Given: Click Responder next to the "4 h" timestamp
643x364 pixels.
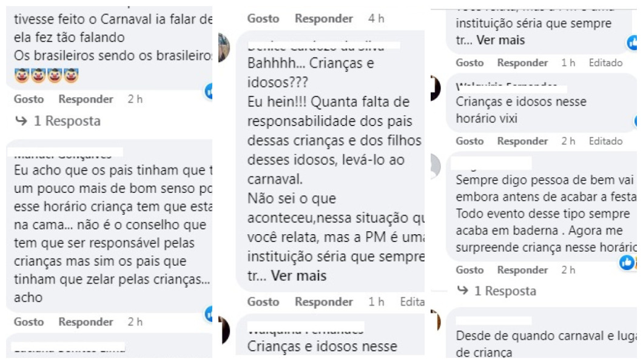Looking at the screenshot, I should (x=324, y=19).
